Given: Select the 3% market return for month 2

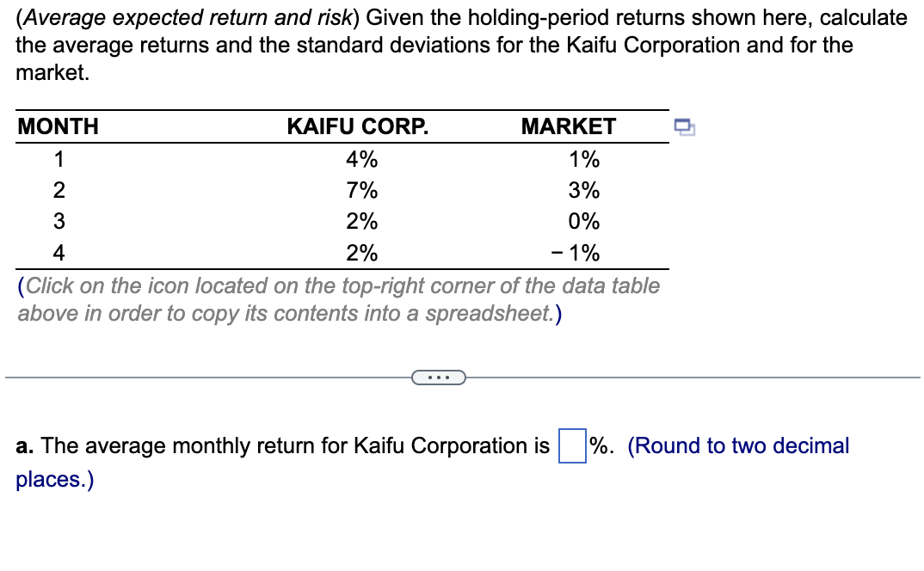Looking at the screenshot, I should point(582,190).
